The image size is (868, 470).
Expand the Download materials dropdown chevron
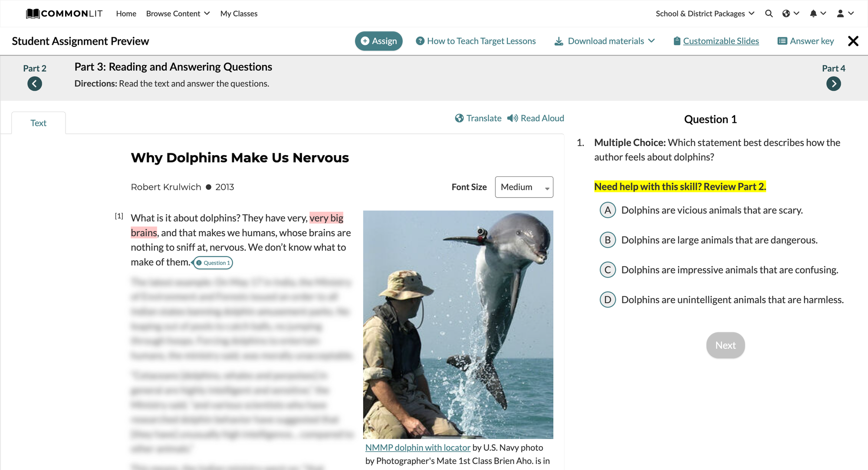click(651, 41)
